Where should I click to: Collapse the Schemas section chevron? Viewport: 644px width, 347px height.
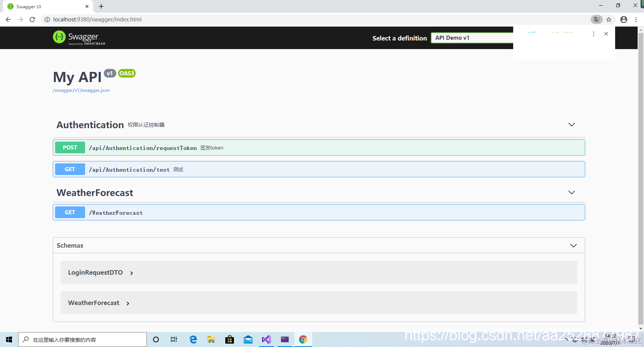click(574, 245)
